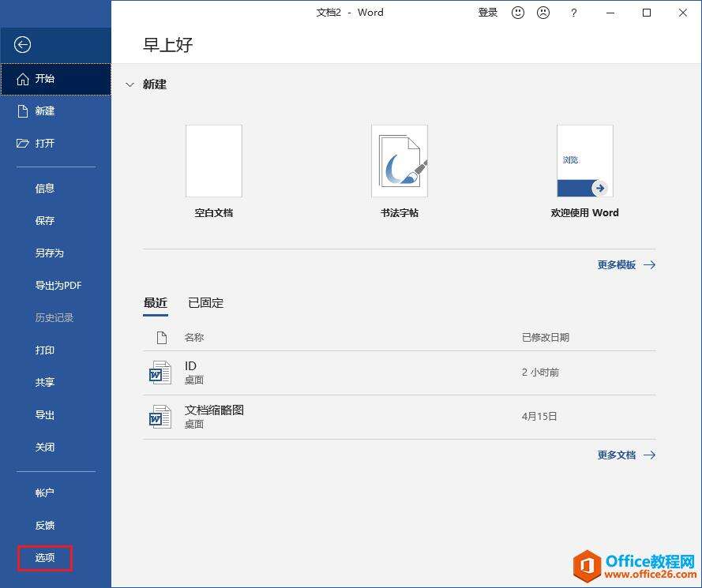
Task: Open 选项 settings
Action: tap(45, 557)
